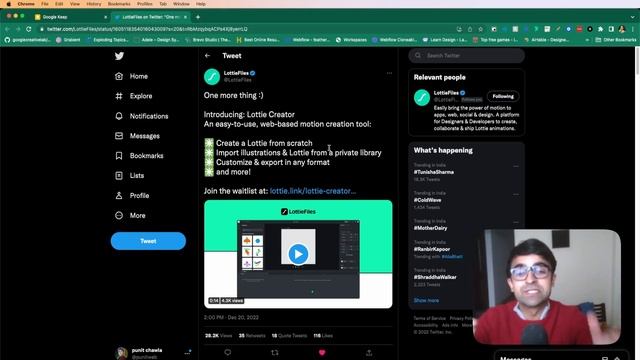Open LottieFiles avatar in Relevant people

tap(422, 98)
